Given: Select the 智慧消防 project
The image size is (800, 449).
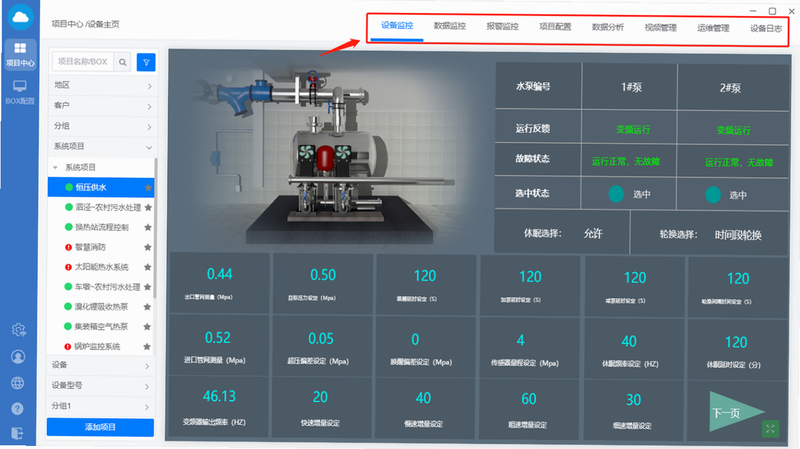Looking at the screenshot, I should coord(90,247).
